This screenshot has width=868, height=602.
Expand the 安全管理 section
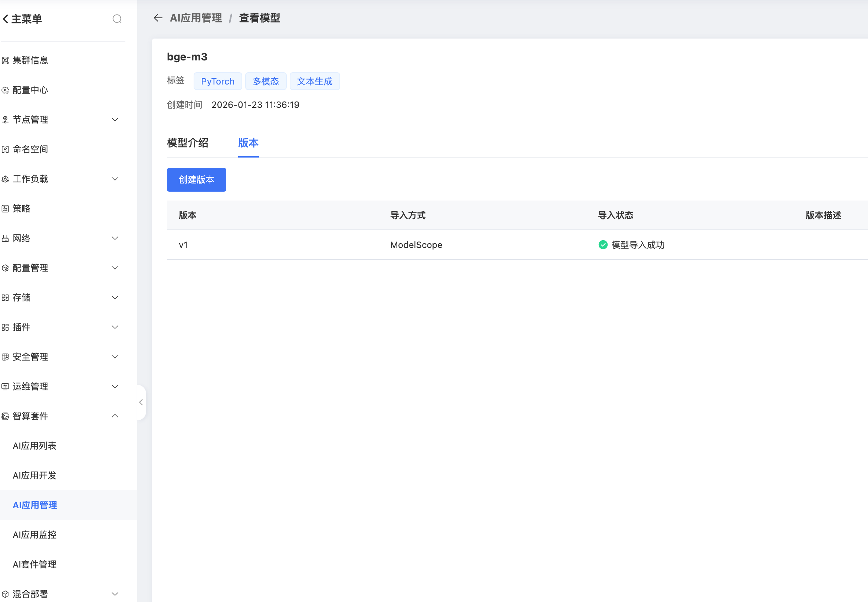[115, 357]
